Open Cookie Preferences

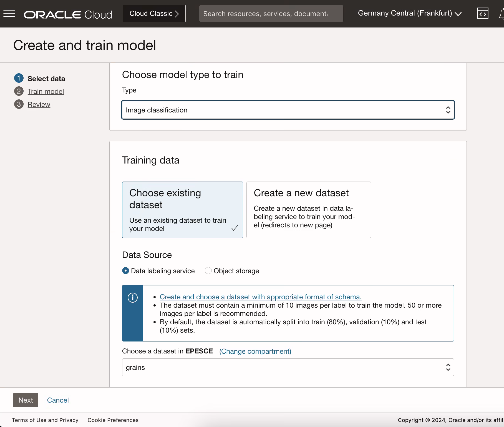113,420
